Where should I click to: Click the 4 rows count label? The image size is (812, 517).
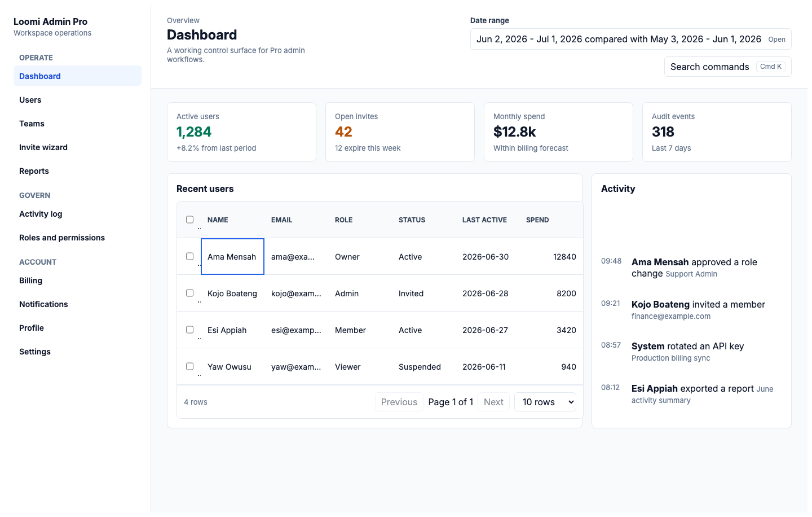coord(196,402)
